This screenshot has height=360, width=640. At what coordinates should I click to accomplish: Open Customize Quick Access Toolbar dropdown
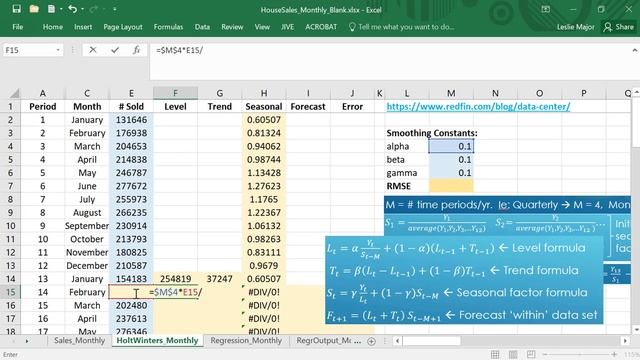(x=115, y=9)
